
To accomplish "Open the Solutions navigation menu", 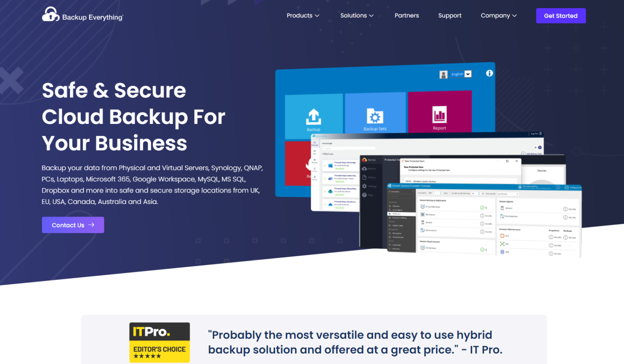I will click(x=356, y=15).
